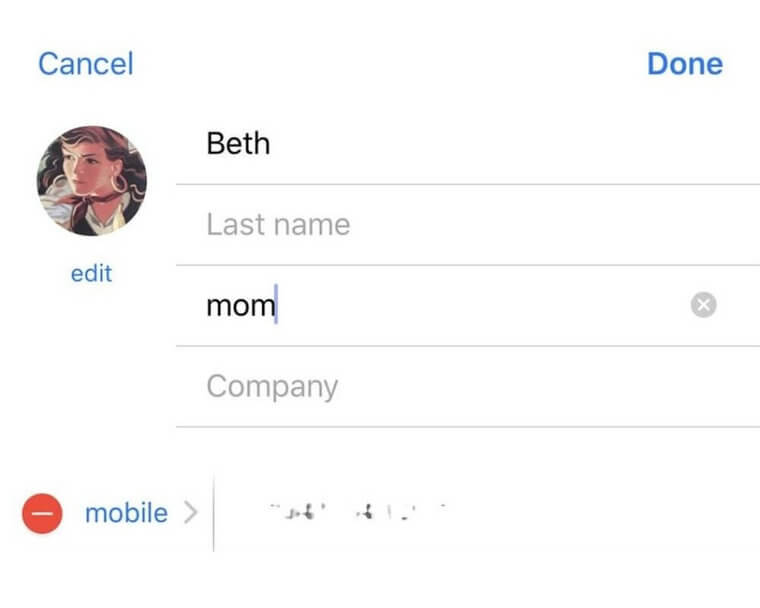Tap 'edit' under the contact photo

[x=91, y=273]
